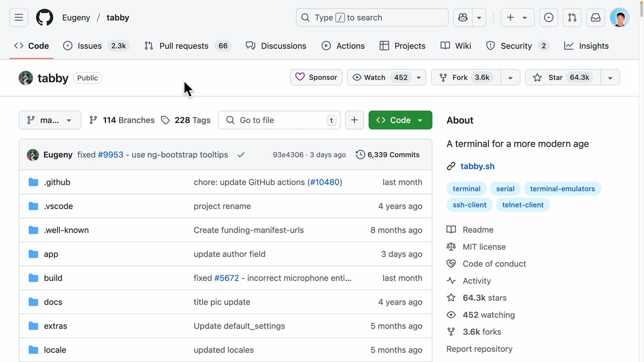Screen dimensions: 644x362
Task: Switch to the Insights tab
Action: 587,46
